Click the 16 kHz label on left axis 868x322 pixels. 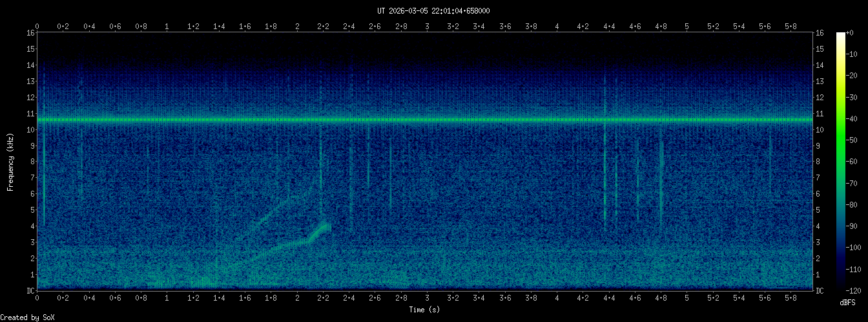pos(30,33)
